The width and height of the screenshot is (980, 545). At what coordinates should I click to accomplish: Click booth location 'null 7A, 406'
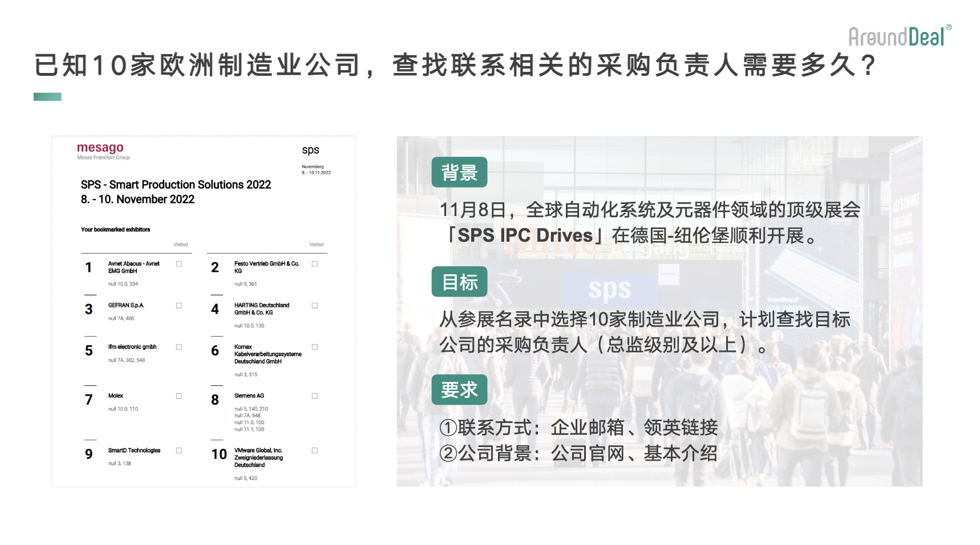[x=121, y=319]
